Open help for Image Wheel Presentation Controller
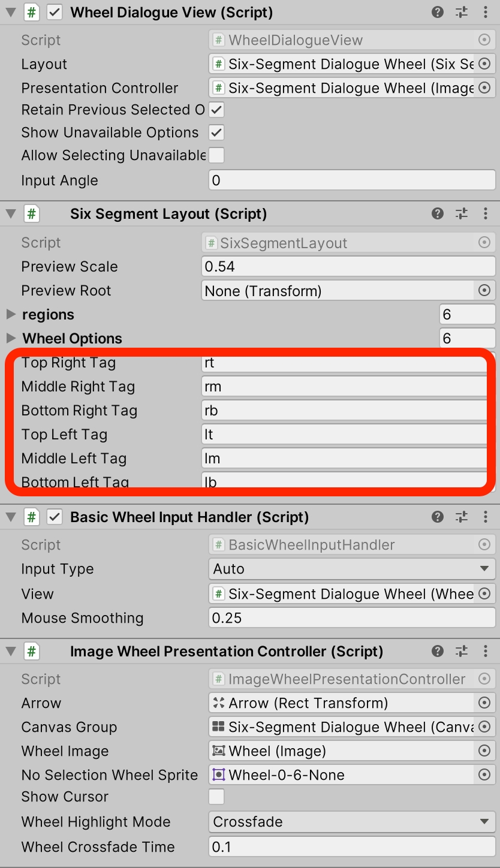500x868 pixels. click(x=438, y=652)
